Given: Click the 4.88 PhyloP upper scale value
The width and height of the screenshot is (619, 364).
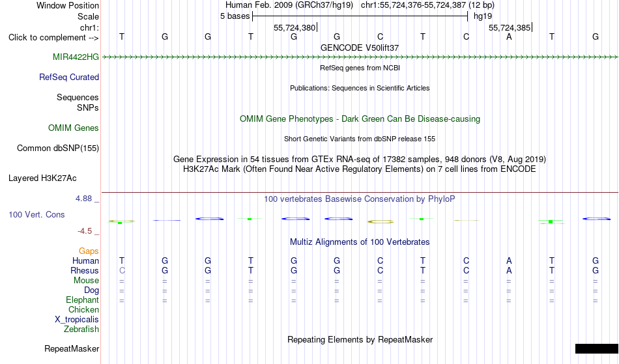Looking at the screenshot, I should [x=83, y=199].
